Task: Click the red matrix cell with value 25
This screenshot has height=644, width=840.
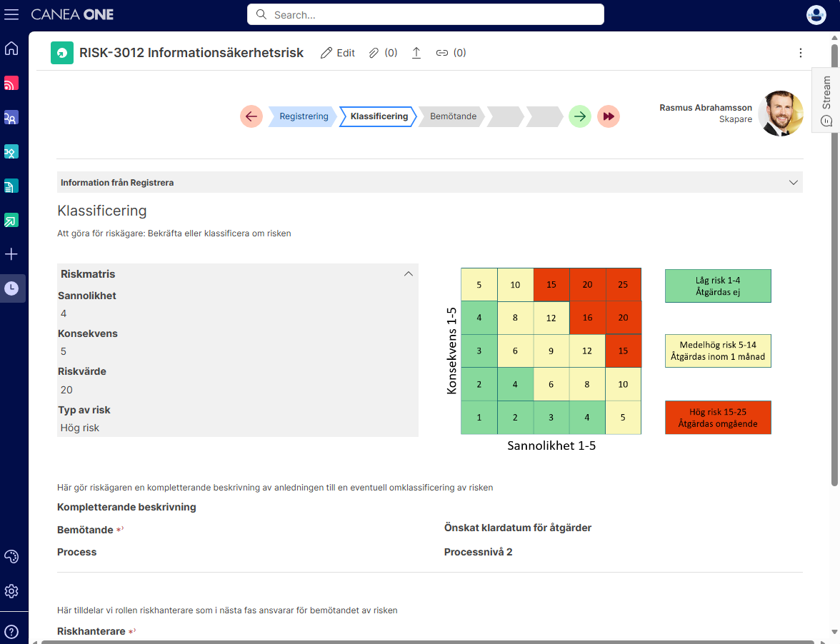Action: click(623, 284)
